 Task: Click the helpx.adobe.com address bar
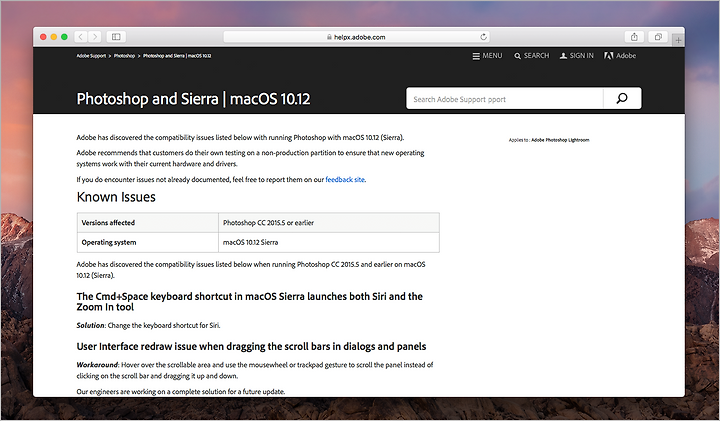click(x=356, y=37)
